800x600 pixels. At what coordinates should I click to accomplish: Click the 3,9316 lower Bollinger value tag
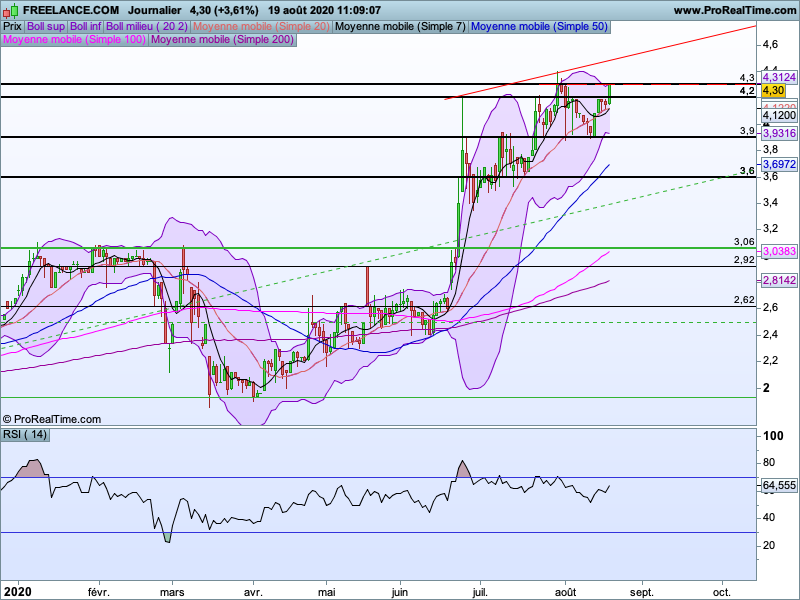click(779, 134)
